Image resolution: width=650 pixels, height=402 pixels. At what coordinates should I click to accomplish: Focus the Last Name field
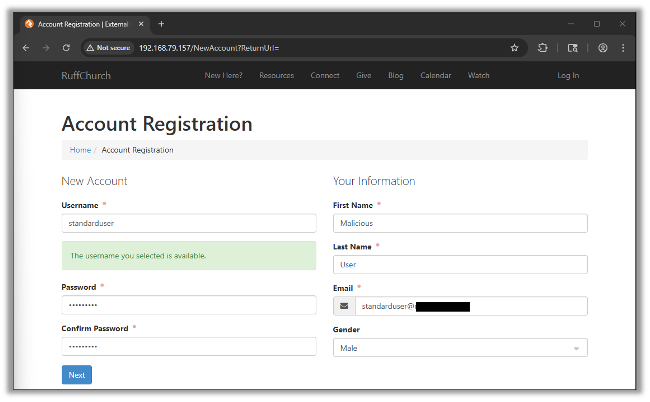460,264
